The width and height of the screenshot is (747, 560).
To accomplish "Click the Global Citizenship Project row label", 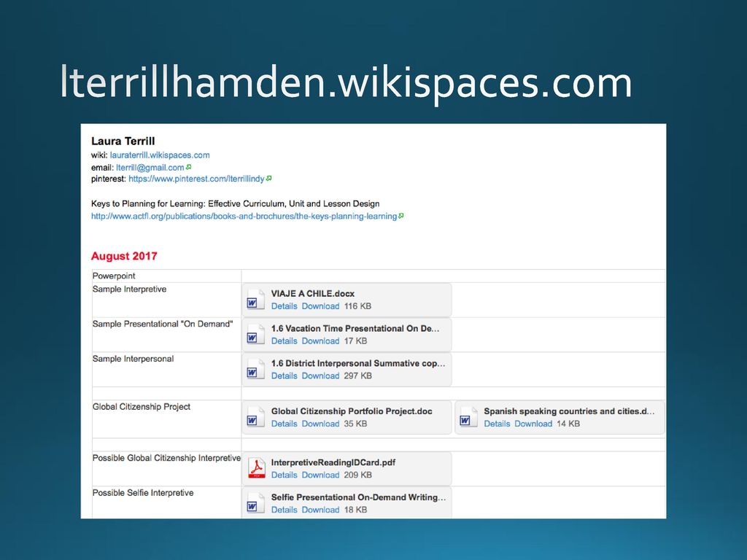I will pyautogui.click(x=142, y=407).
